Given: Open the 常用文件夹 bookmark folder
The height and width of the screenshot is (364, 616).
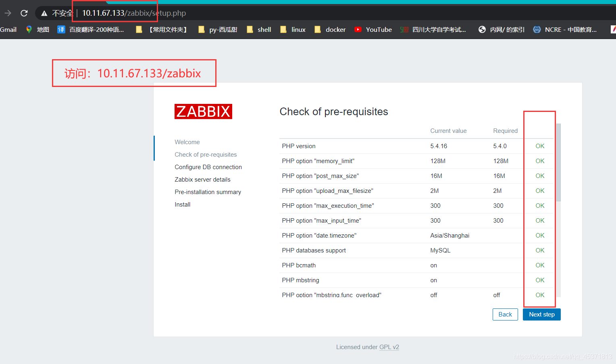Looking at the screenshot, I should [x=162, y=29].
